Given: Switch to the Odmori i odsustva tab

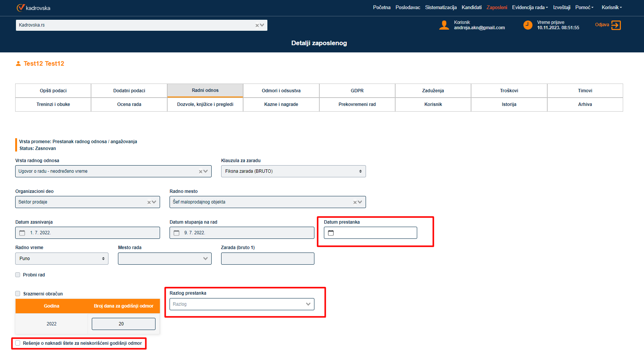Looking at the screenshot, I should tap(281, 91).
